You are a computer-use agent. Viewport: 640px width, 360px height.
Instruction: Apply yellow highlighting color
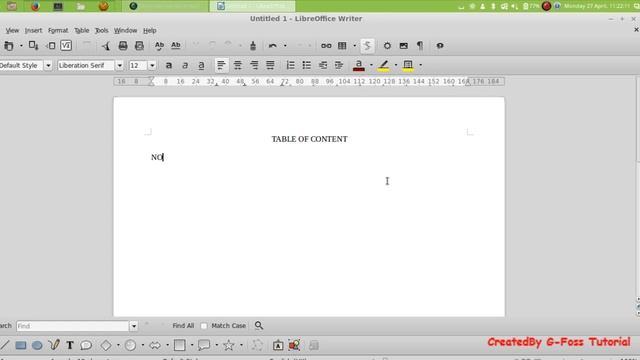pyautogui.click(x=383, y=65)
